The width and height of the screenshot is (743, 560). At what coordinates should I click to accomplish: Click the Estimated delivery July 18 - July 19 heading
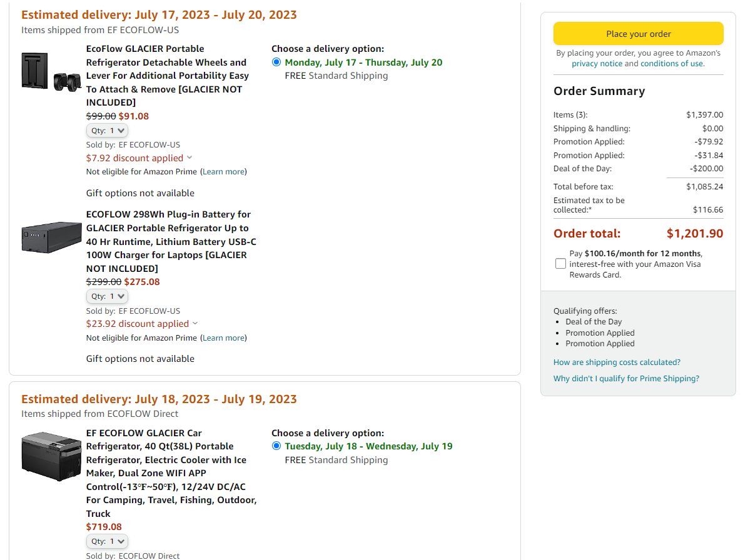coord(159,399)
